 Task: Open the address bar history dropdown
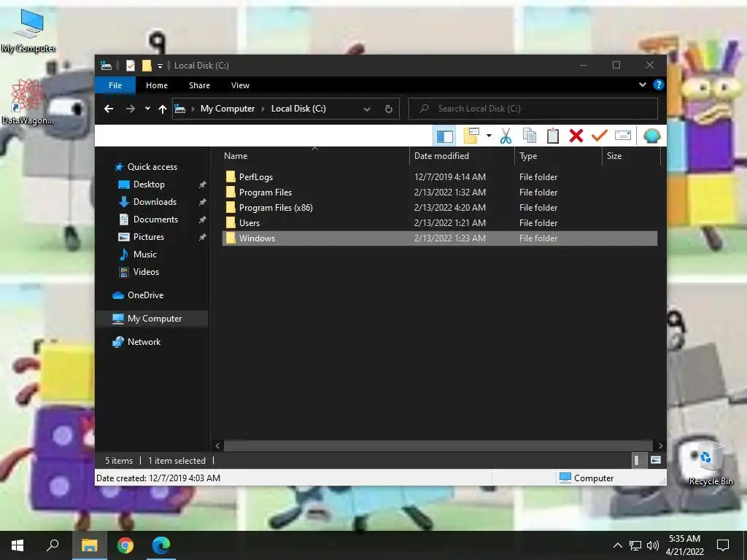[x=366, y=109]
